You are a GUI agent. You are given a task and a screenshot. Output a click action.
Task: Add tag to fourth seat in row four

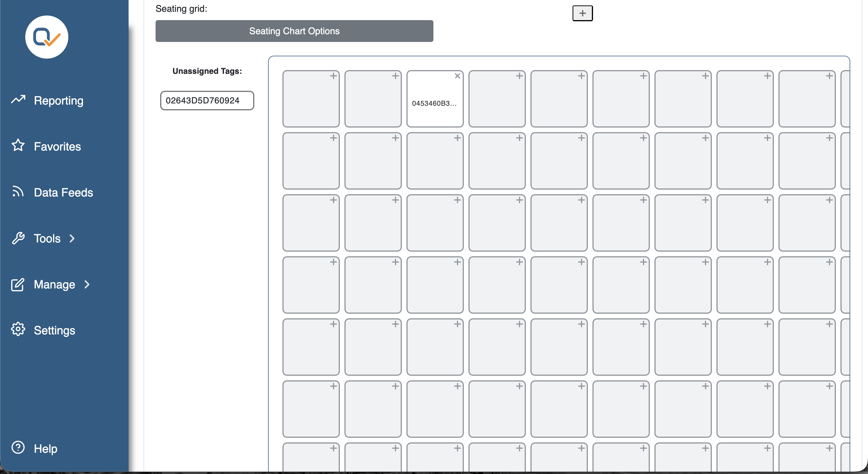click(x=519, y=262)
